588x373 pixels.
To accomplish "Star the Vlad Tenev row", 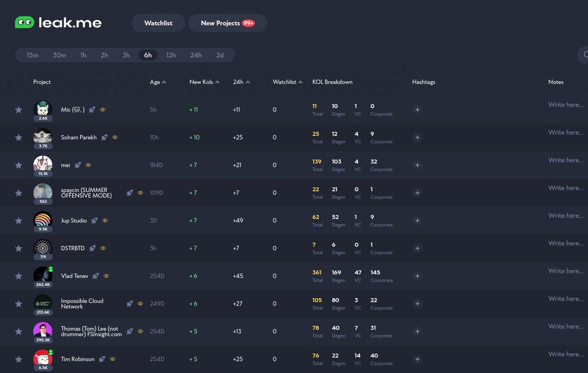I will coord(19,276).
